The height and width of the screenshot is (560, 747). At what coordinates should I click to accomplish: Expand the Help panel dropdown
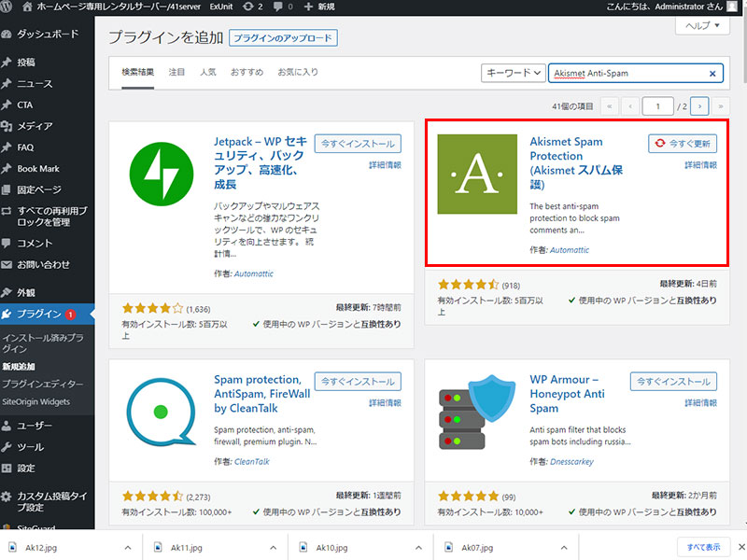coord(701,26)
